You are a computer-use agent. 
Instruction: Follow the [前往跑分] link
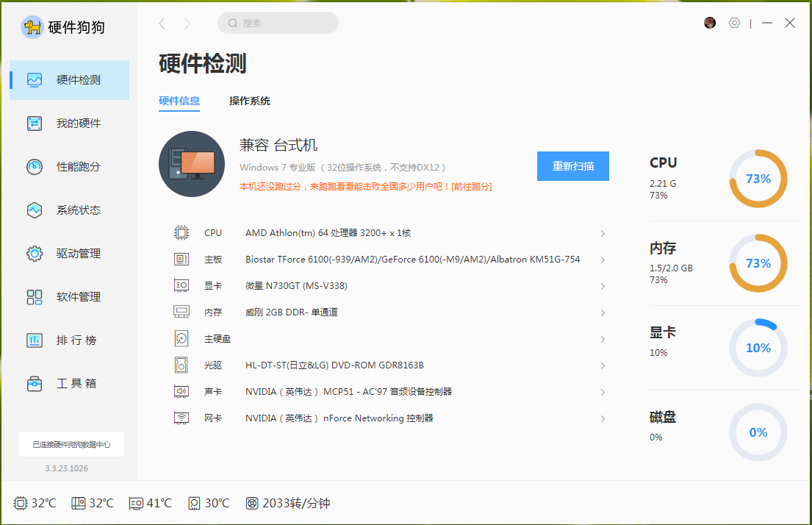click(x=472, y=187)
